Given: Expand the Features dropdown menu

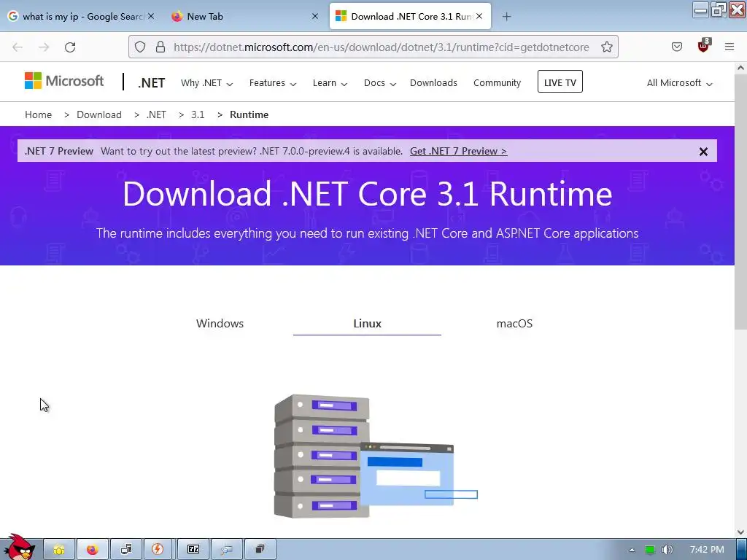Looking at the screenshot, I should [x=273, y=83].
